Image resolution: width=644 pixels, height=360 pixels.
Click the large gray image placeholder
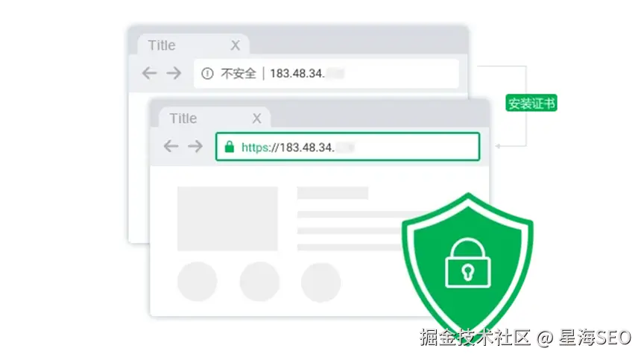(227, 218)
